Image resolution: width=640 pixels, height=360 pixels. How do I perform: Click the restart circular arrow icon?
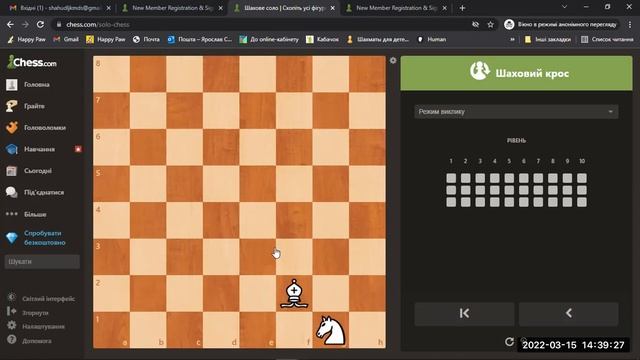509,342
